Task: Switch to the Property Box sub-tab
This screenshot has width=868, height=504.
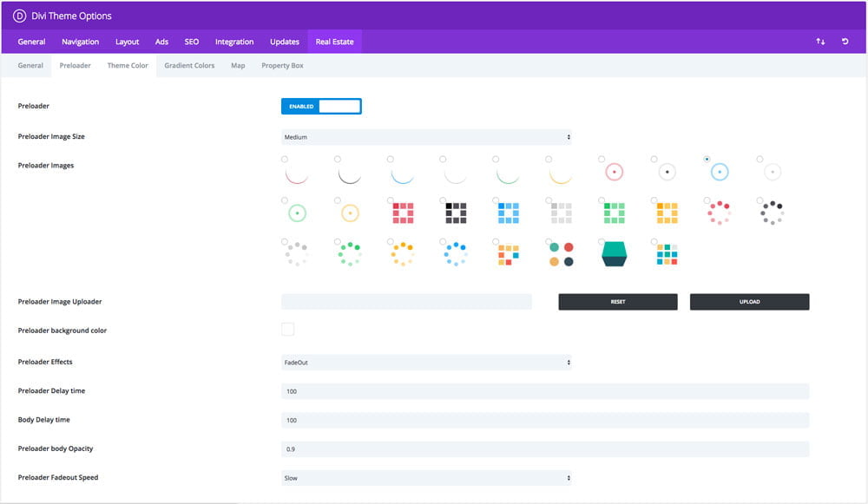Action: tap(282, 65)
